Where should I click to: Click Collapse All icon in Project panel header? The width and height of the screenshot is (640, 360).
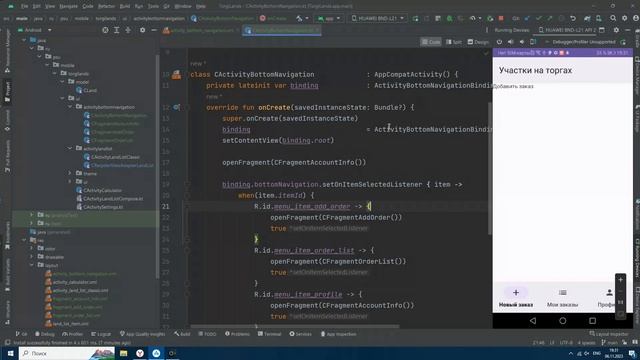pos(128,30)
